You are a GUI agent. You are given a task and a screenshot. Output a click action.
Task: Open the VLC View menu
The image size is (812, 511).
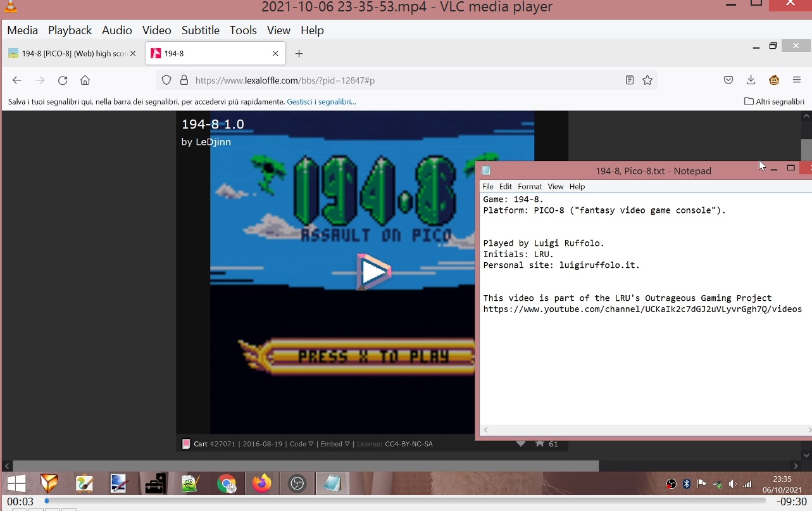click(278, 30)
